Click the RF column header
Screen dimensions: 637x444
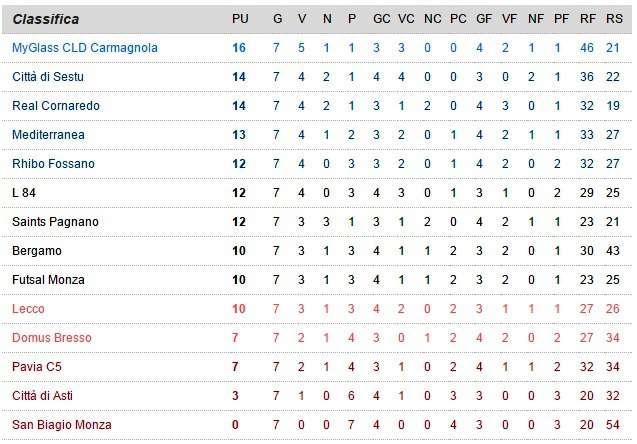pos(587,20)
